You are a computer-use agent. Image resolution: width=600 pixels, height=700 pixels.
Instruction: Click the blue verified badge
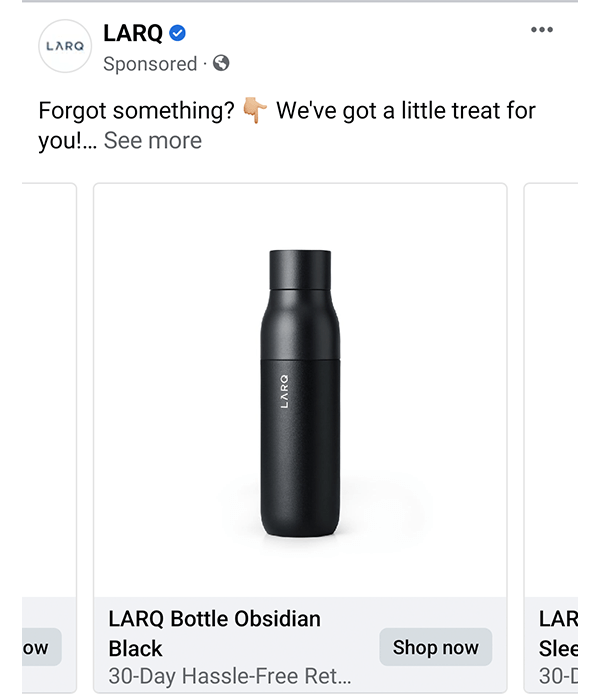[x=178, y=34]
